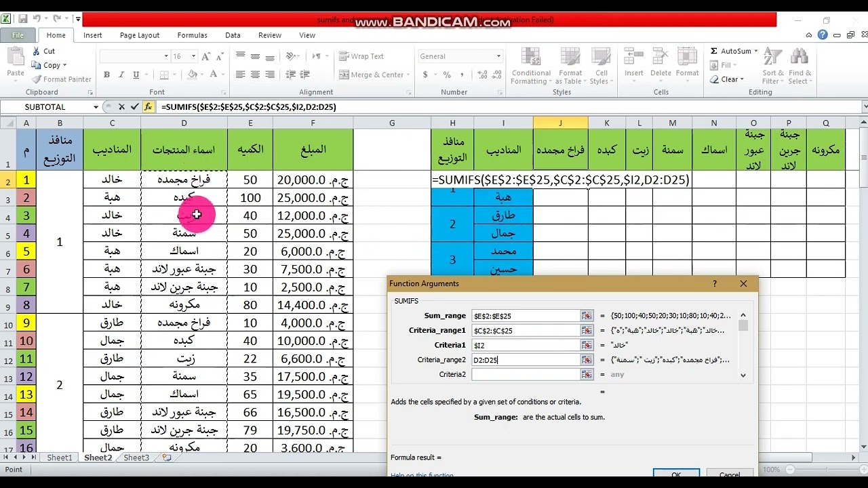This screenshot has height=488, width=868.
Task: Toggle Middle Align in Alignment group
Action: click(x=255, y=56)
